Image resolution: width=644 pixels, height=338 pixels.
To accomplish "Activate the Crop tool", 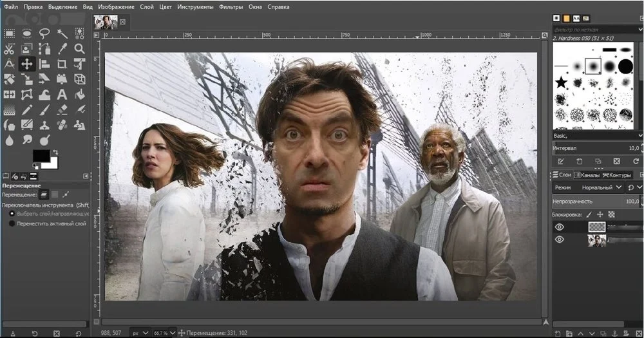I will coord(62,63).
